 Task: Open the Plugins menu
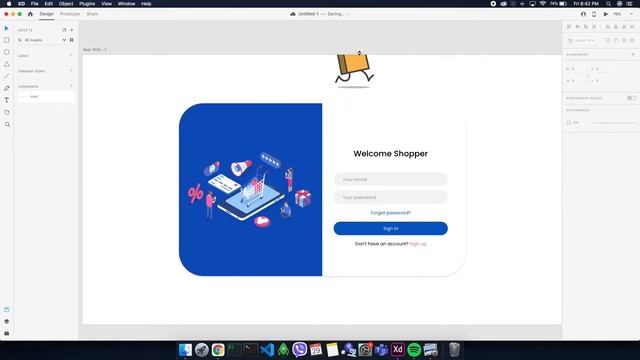(x=87, y=4)
